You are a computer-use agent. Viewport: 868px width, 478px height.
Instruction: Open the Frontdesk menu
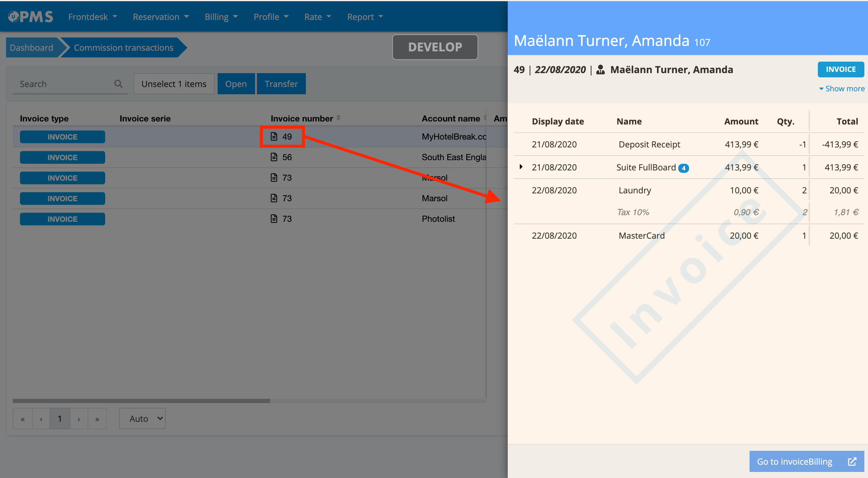click(x=92, y=17)
